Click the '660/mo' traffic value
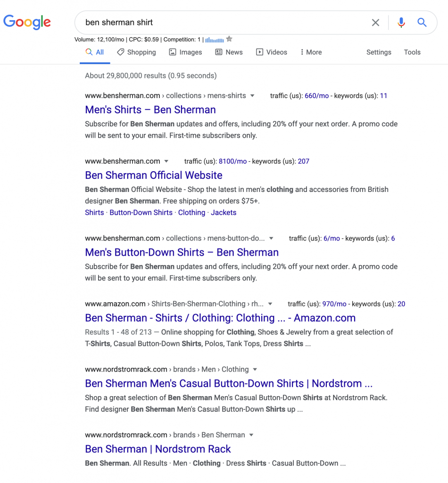 coord(317,96)
